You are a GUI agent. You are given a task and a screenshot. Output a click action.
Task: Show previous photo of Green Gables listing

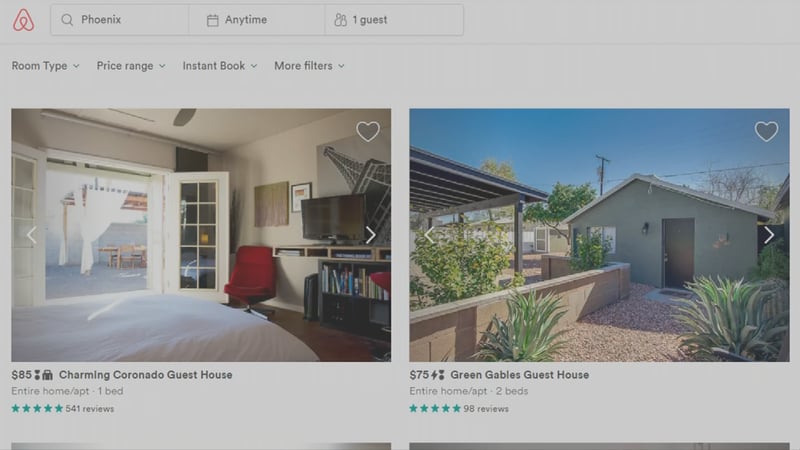click(x=430, y=235)
